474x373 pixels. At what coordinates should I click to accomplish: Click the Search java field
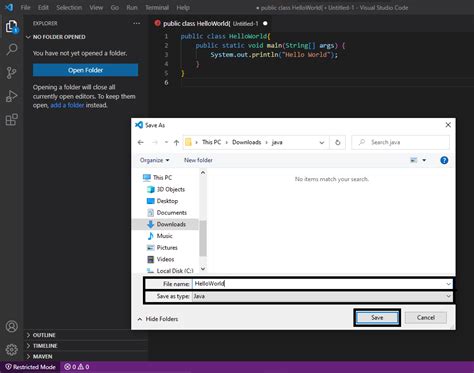(400, 142)
